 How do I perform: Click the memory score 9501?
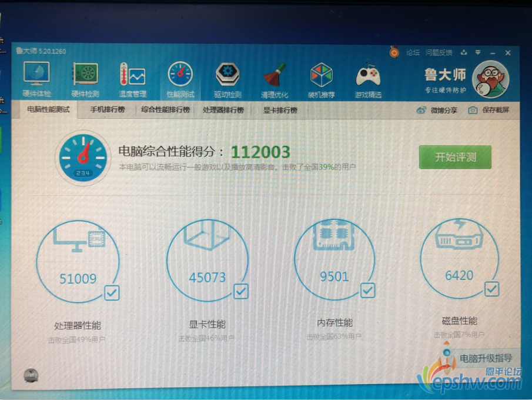(334, 276)
